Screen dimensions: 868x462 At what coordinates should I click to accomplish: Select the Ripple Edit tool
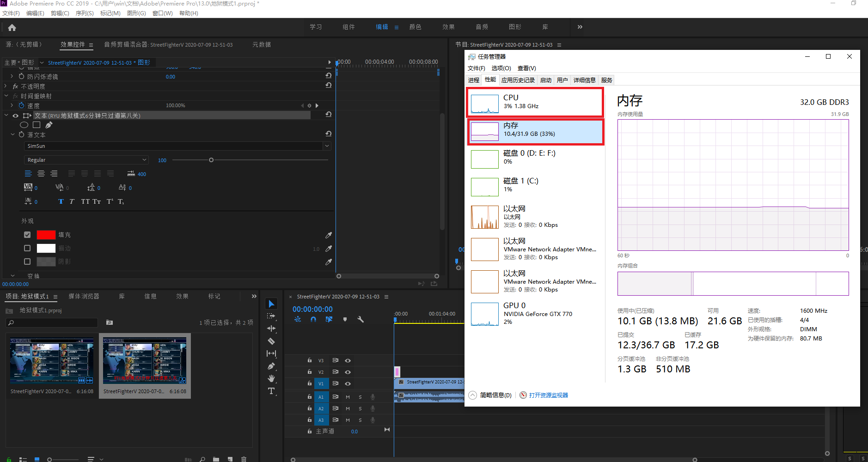(x=271, y=328)
